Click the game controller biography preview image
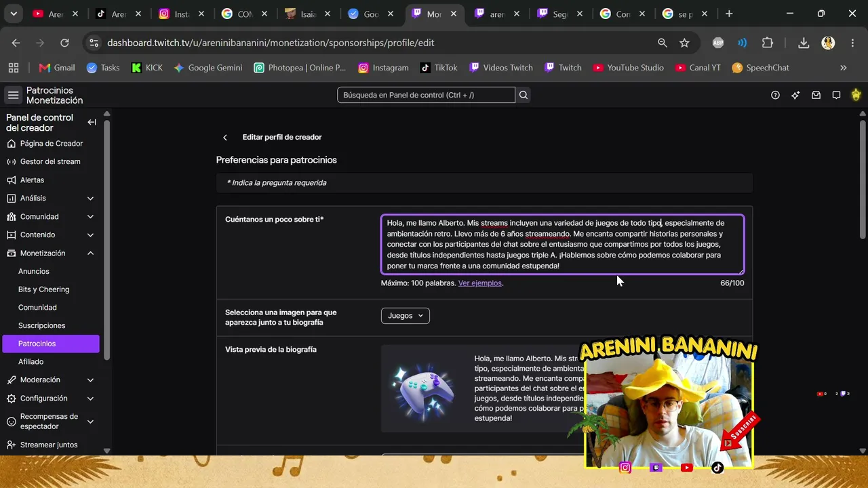The image size is (868, 488). click(423, 389)
